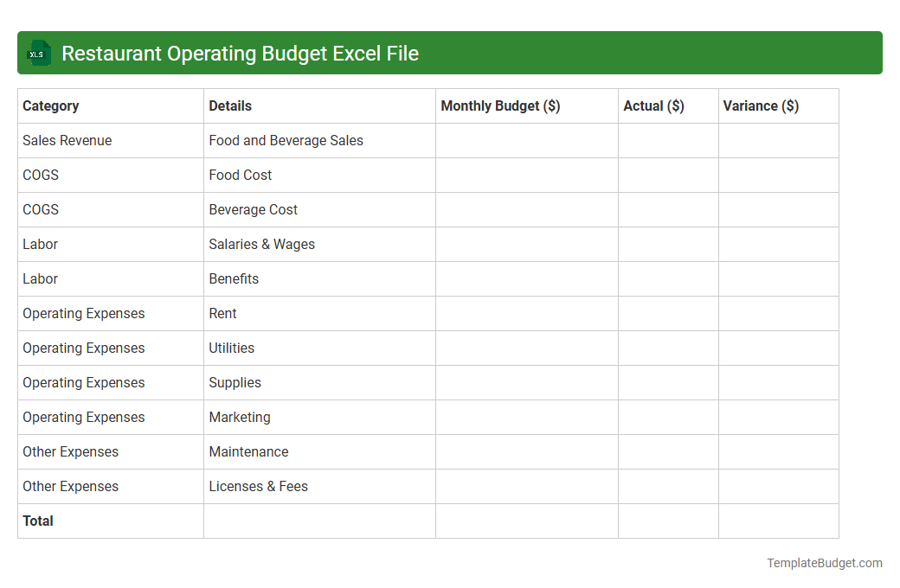This screenshot has height=588, width=900.
Task: Click the Food Cost cell
Action: point(240,175)
